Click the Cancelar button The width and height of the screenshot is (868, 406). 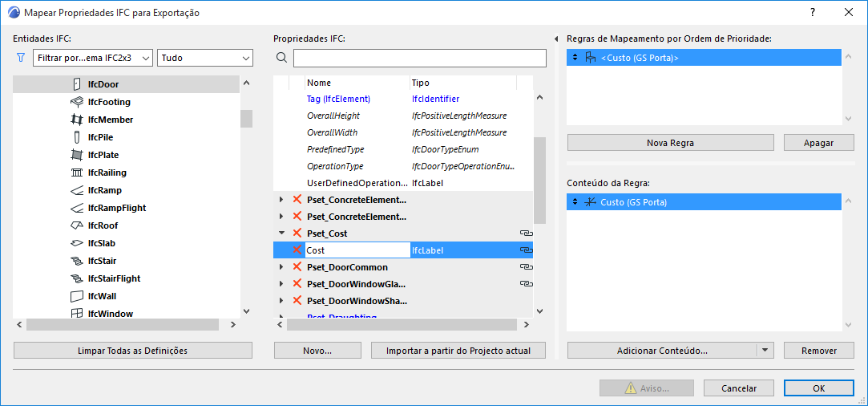point(738,388)
